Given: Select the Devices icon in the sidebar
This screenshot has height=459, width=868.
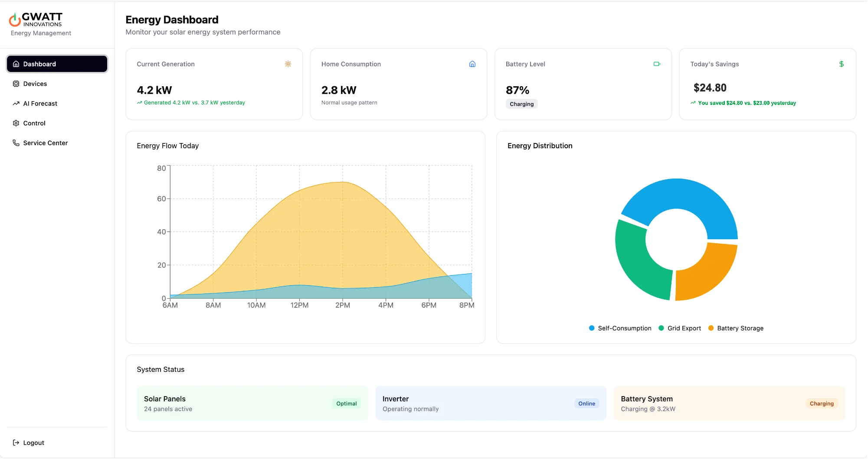Looking at the screenshot, I should [16, 83].
